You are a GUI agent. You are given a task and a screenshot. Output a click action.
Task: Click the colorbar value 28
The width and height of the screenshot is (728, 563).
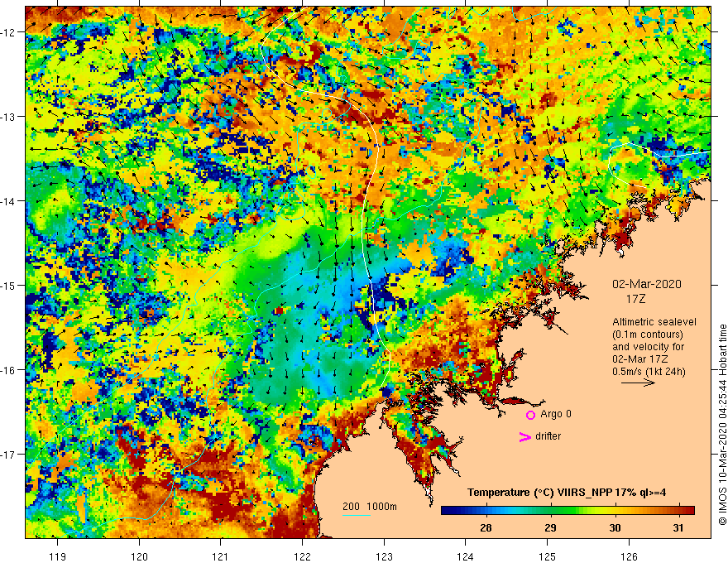tap(486, 527)
